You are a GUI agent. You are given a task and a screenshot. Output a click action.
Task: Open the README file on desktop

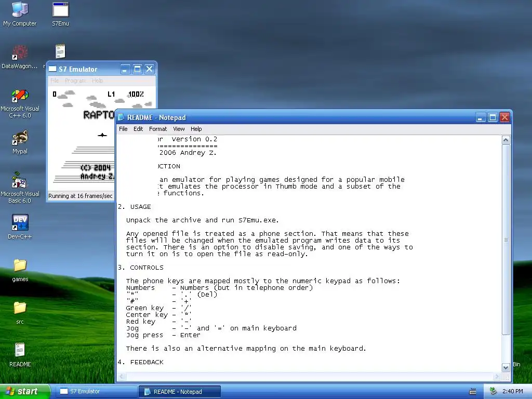pos(20,355)
